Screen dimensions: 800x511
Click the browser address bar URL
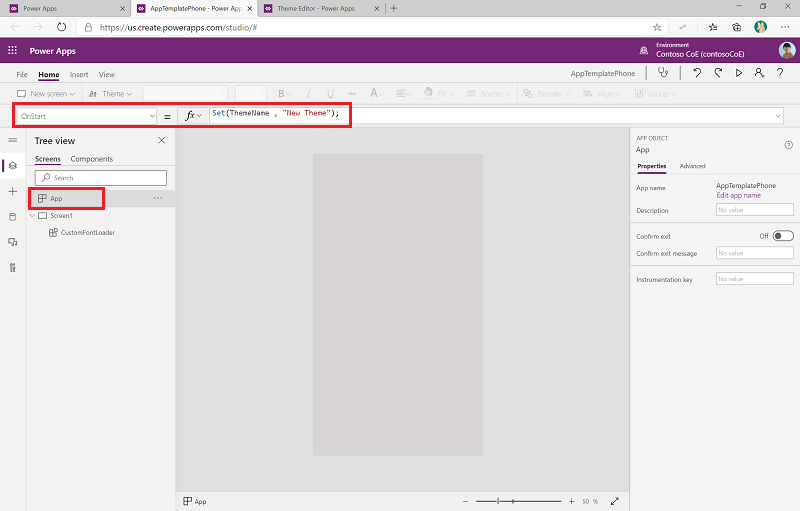179,28
